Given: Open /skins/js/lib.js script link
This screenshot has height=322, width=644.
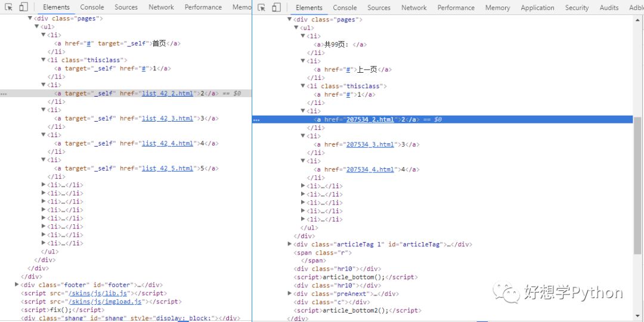Looking at the screenshot, I should [98, 293].
